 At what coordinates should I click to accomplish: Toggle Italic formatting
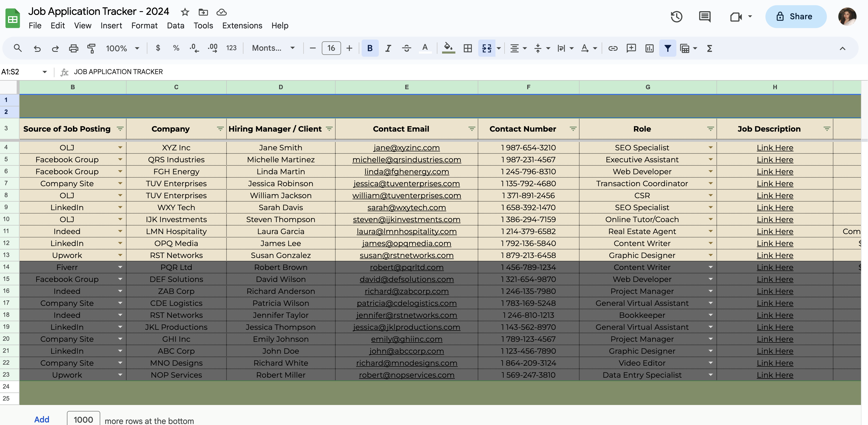coord(388,48)
